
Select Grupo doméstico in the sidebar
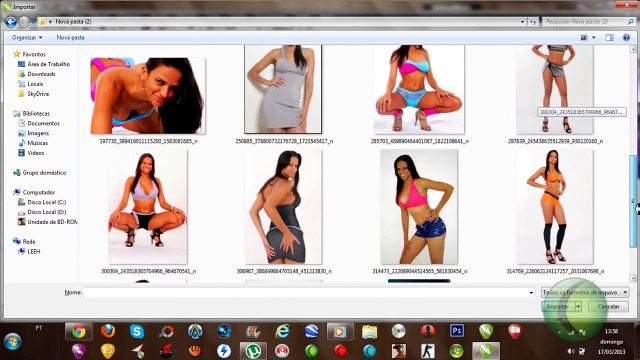44,173
